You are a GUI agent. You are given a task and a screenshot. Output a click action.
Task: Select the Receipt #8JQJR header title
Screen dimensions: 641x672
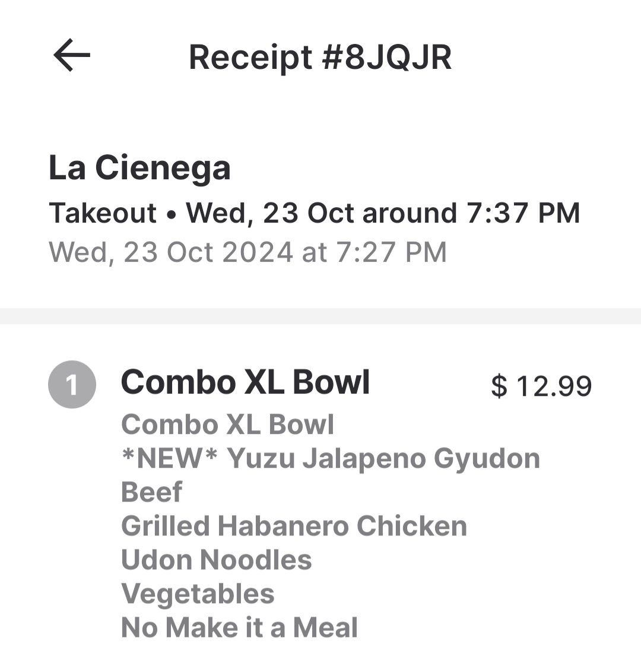click(320, 58)
